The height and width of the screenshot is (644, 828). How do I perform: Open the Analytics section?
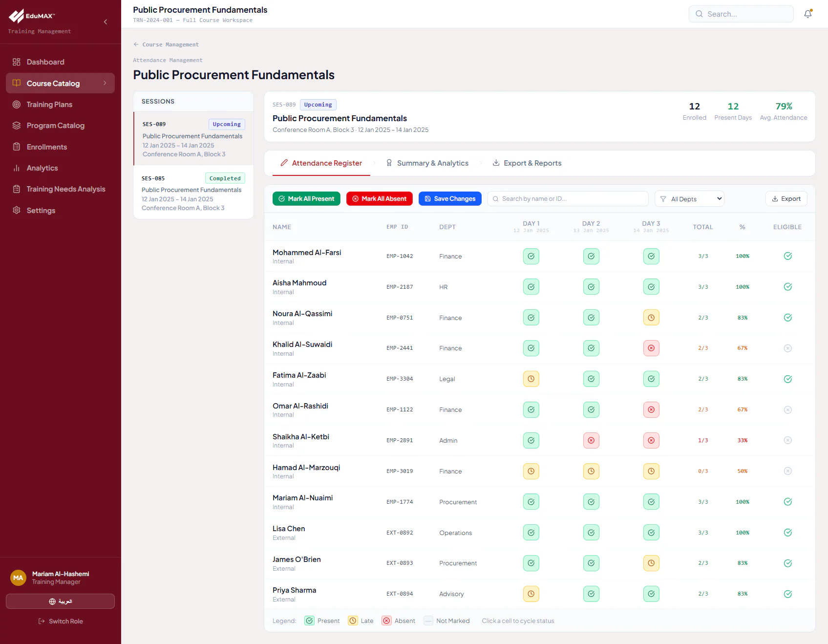60,168
